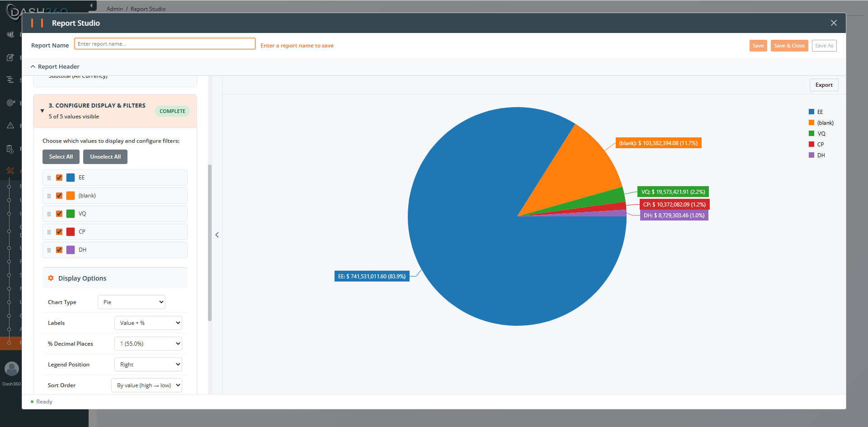This screenshot has width=868, height=427.
Task: Open the % Decimal Places dropdown
Action: pyautogui.click(x=148, y=344)
